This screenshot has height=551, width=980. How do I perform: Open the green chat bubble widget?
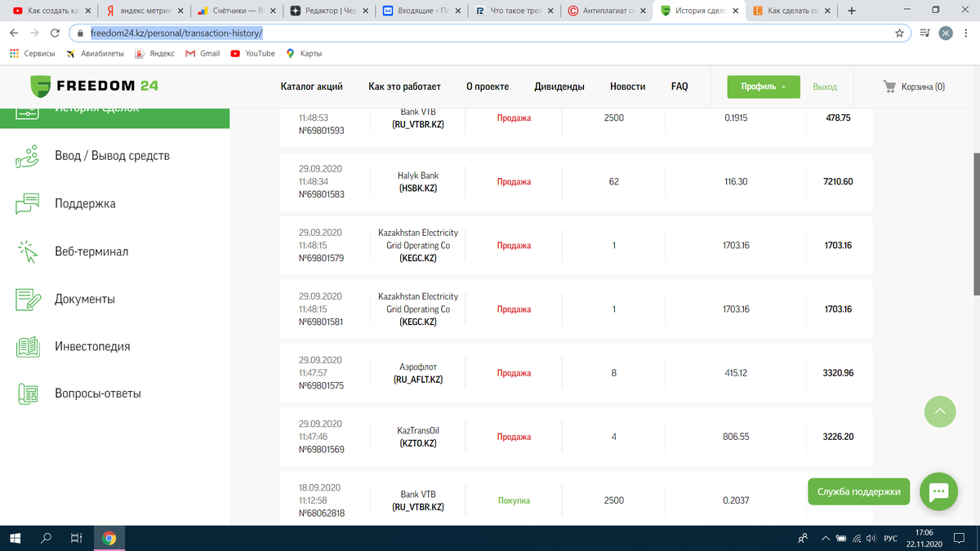(x=938, y=491)
